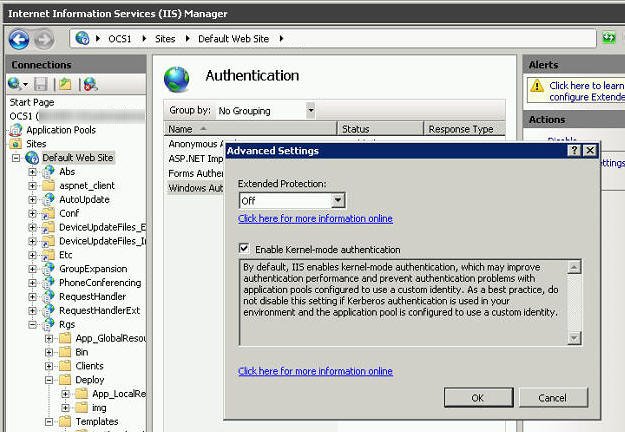Expand the Clients tree node

pyautogui.click(x=49, y=366)
